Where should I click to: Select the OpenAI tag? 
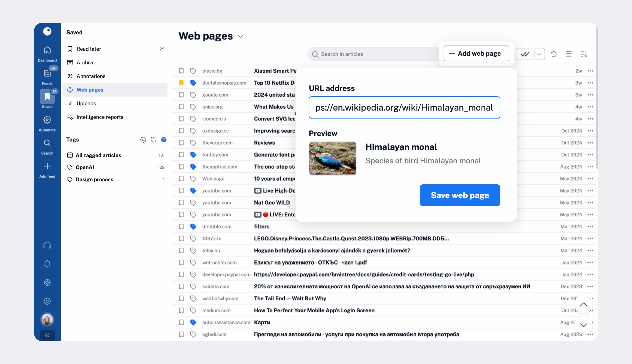point(116,167)
